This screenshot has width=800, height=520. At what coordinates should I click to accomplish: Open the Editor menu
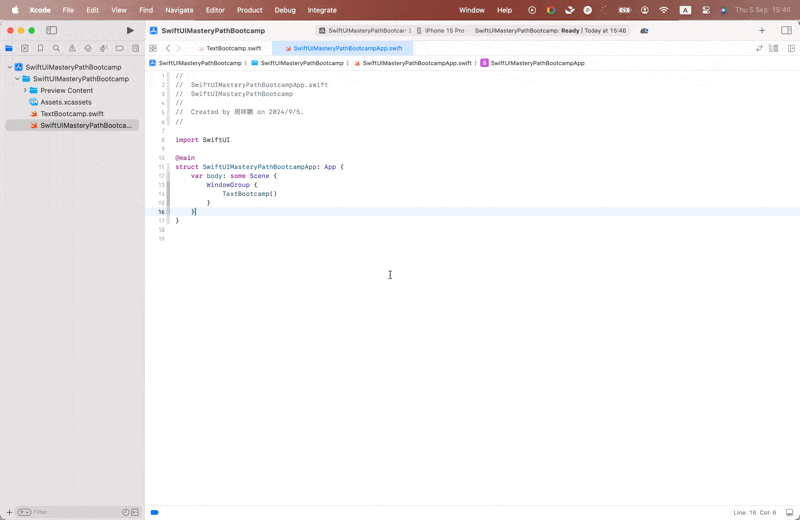[215, 10]
